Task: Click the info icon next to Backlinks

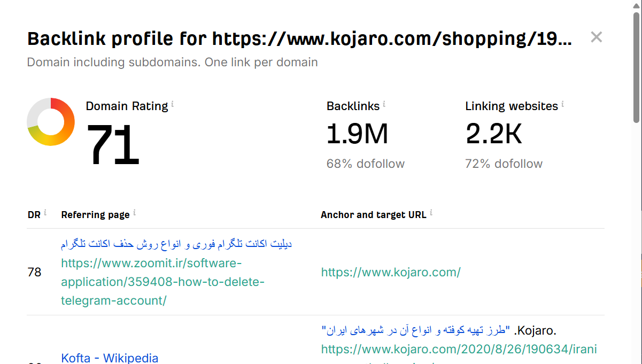Action: 384,104
